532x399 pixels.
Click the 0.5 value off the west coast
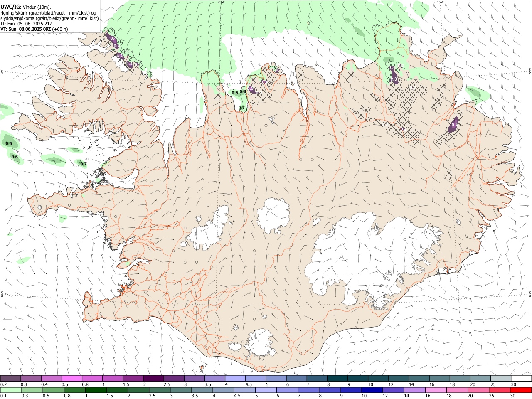pos(9,143)
